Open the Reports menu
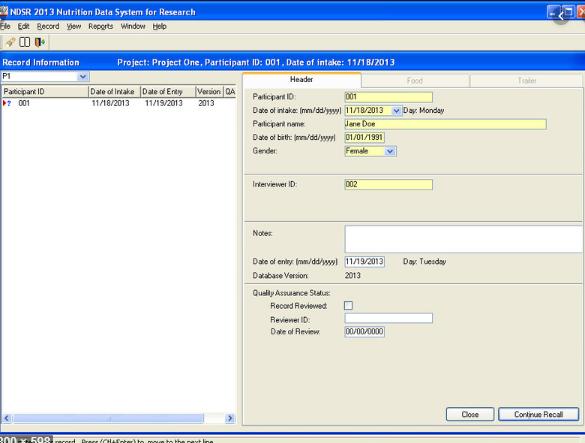585x443 pixels. pyautogui.click(x=101, y=26)
